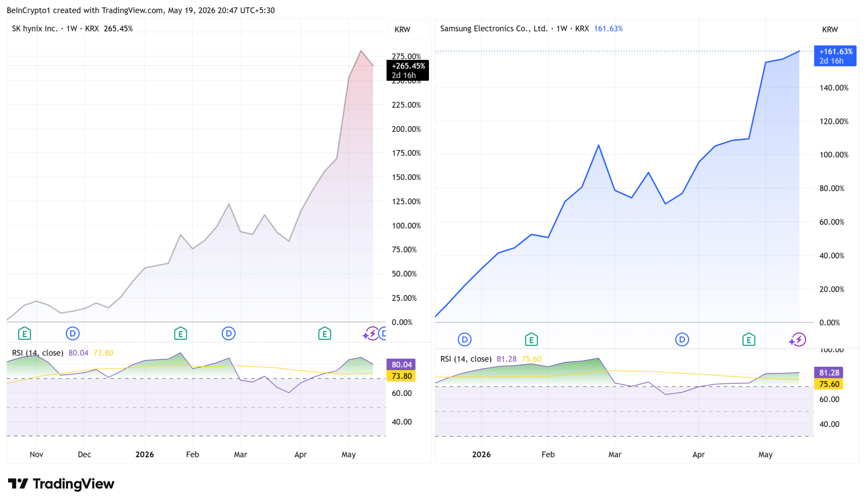The width and height of the screenshot is (866, 504).
Task: Open the KRW currency selector on SK hynix chart
Action: 408,29
